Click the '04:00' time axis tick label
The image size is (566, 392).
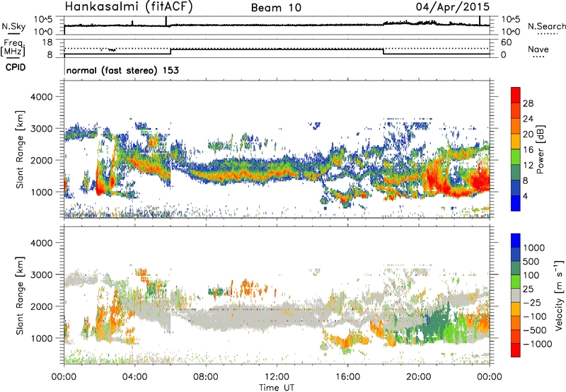(x=134, y=377)
